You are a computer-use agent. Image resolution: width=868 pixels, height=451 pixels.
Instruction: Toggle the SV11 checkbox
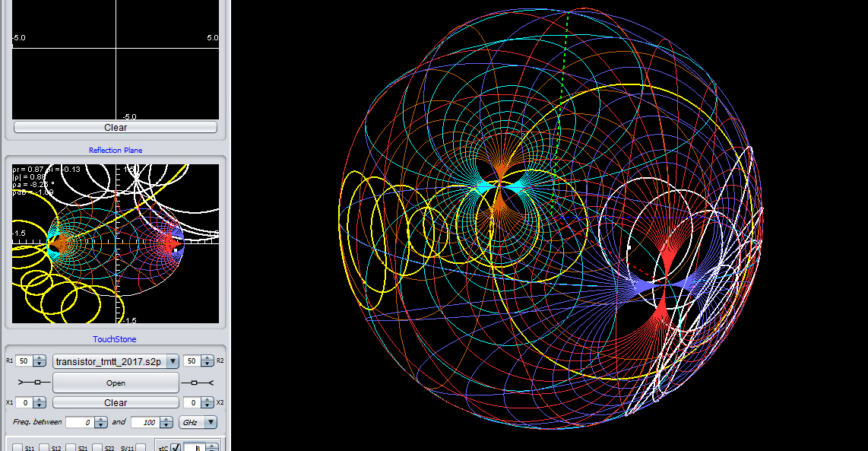(x=141, y=448)
